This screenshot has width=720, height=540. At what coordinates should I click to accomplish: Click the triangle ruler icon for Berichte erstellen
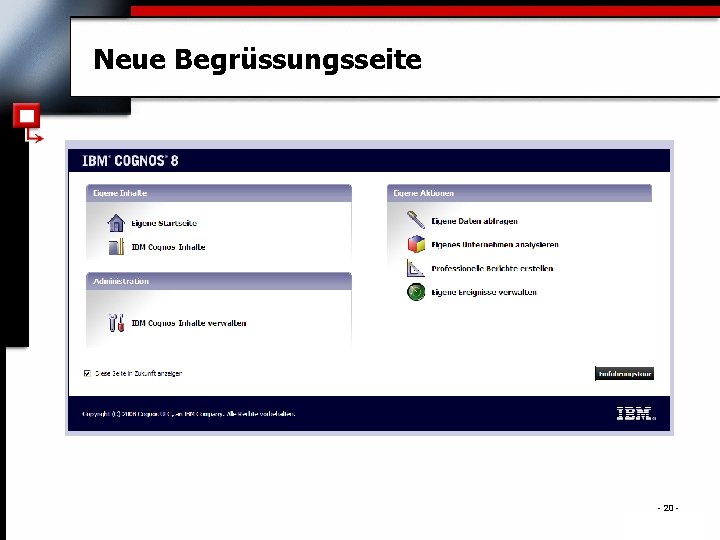click(x=415, y=268)
